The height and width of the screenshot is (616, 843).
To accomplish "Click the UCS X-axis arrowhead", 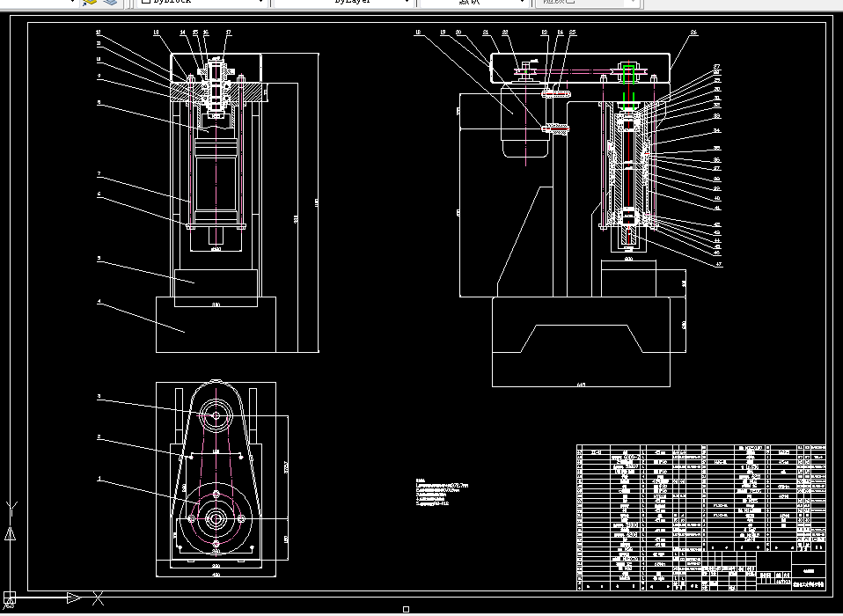I will (x=74, y=598).
